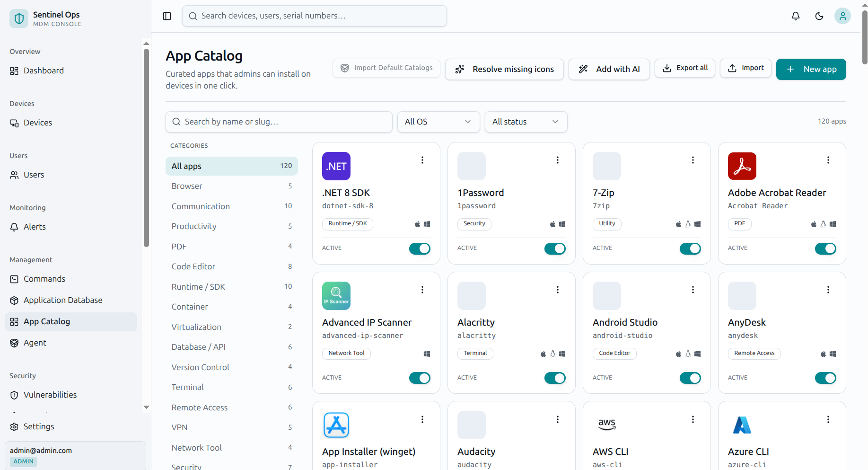This screenshot has height=470, width=868.
Task: Filter by the PDF category
Action: (x=232, y=247)
